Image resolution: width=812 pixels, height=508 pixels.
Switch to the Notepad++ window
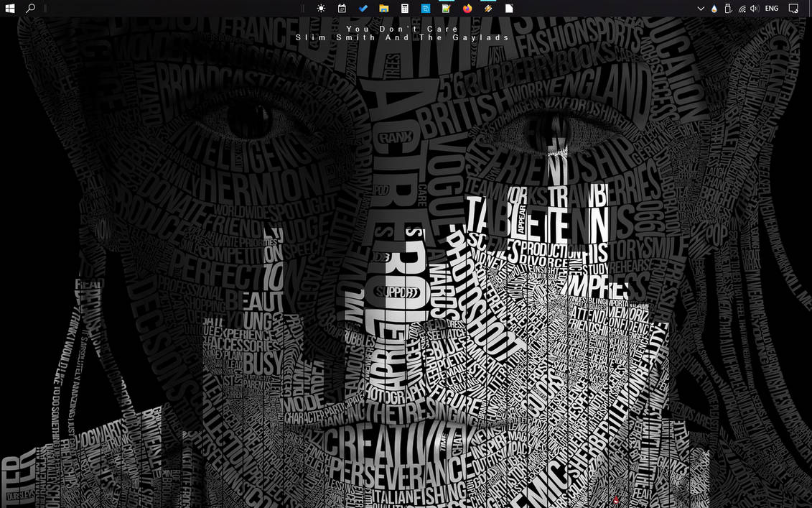tap(446, 9)
